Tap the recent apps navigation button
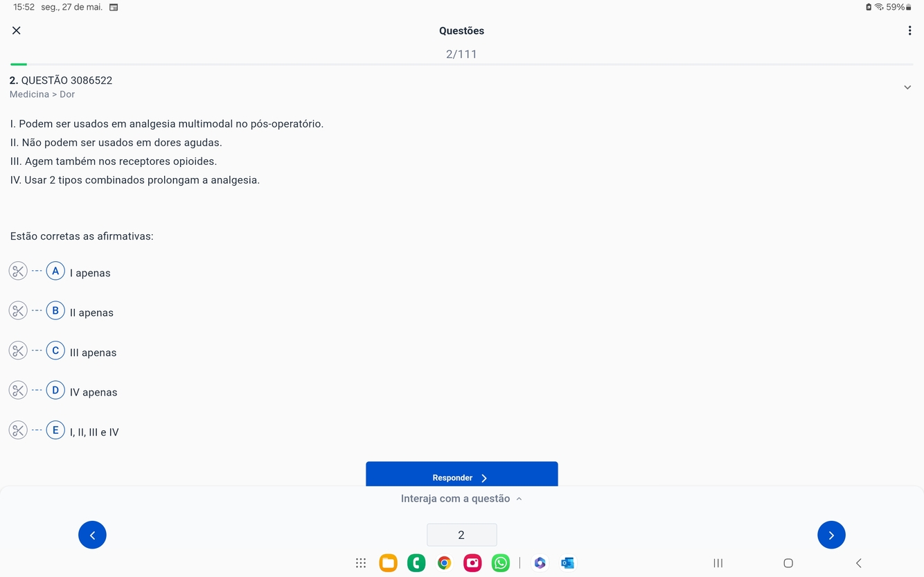 [718, 563]
